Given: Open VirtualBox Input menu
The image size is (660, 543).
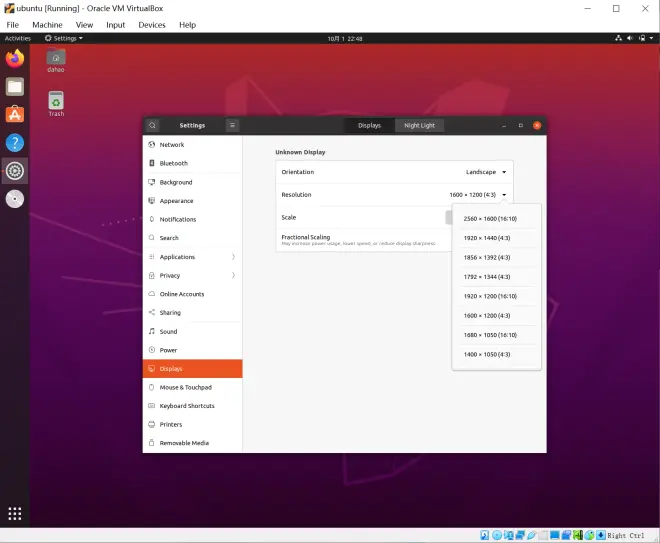Looking at the screenshot, I should tap(115, 25).
